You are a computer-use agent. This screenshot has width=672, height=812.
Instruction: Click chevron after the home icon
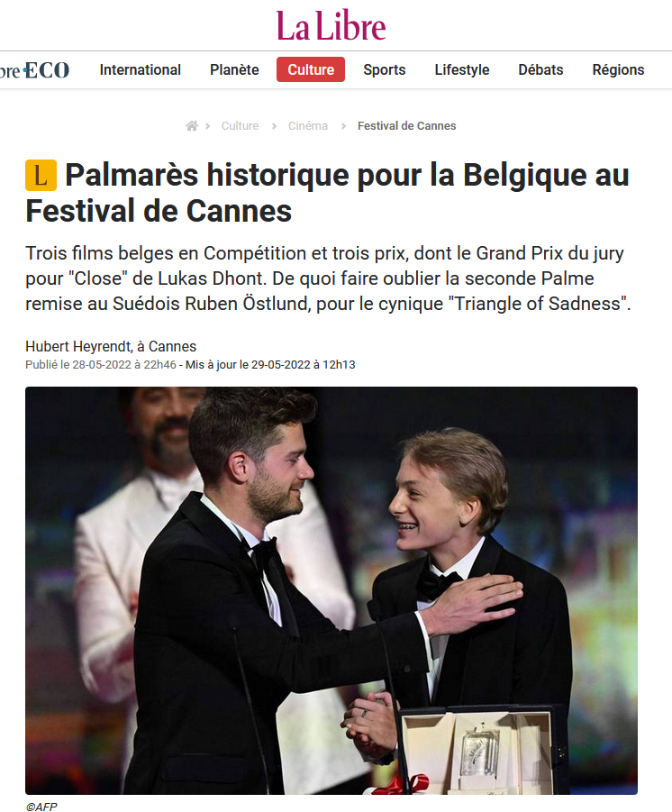(207, 126)
